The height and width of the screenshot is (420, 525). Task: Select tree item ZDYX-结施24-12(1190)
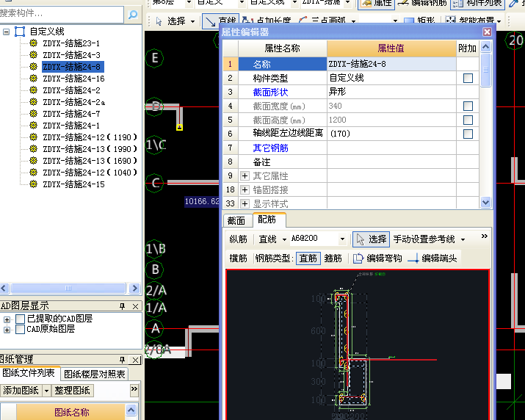tap(90, 137)
